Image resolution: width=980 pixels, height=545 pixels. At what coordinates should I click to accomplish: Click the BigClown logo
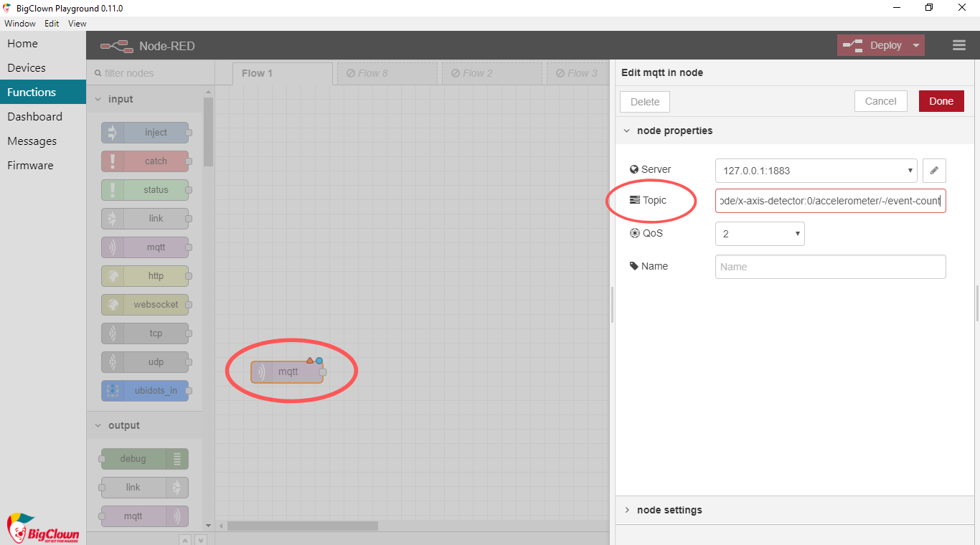click(43, 529)
